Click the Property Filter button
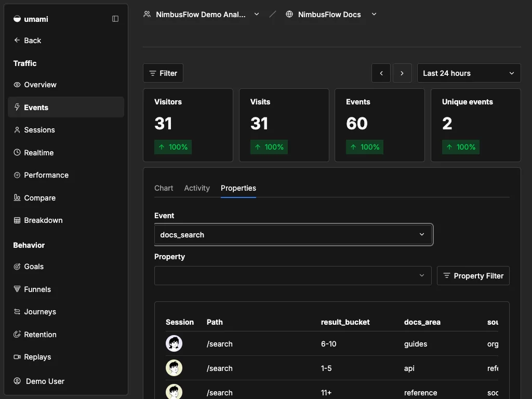532x399 pixels. click(x=473, y=275)
